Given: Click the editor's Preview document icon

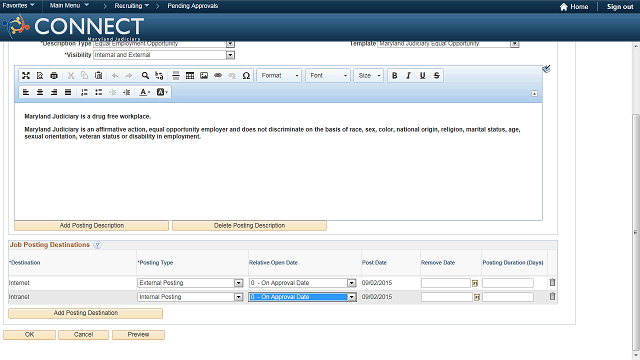Looking at the screenshot, I should [x=40, y=76].
